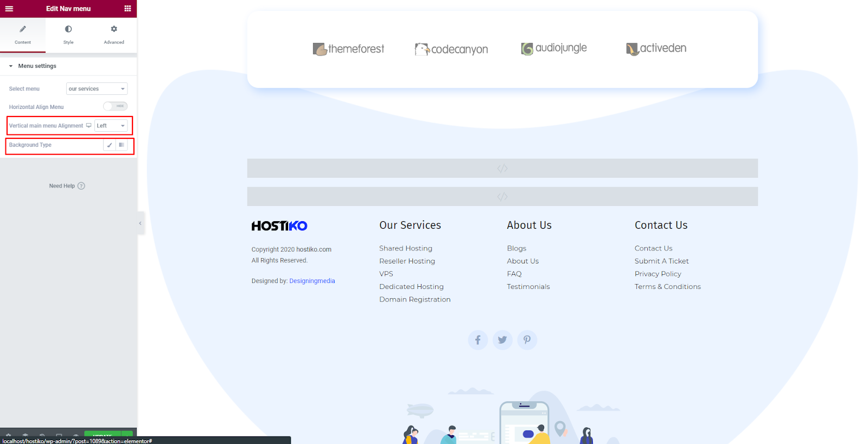Open the Blogs link
Image resolution: width=868 pixels, height=444 pixels.
[x=516, y=248]
